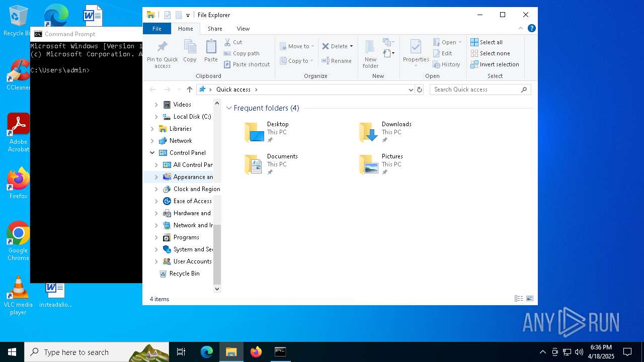Open the Downloads frequent folder
This screenshot has width=644, height=362.
[x=385, y=132]
